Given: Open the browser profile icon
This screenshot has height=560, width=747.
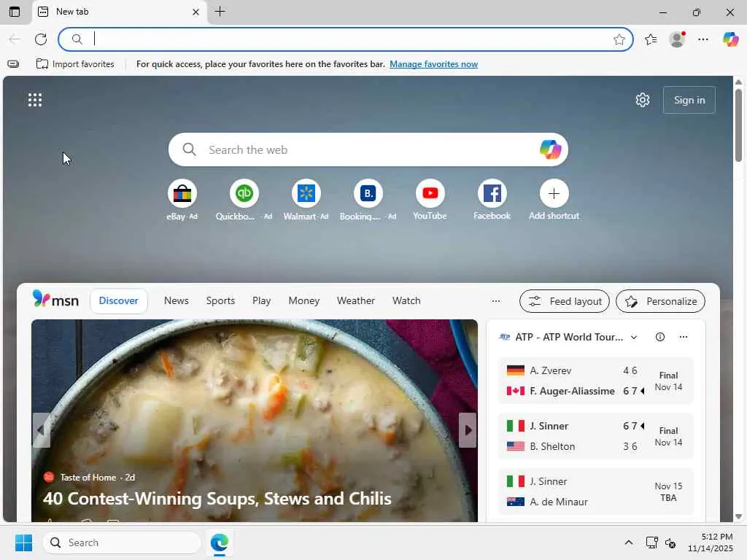Looking at the screenshot, I should [677, 39].
